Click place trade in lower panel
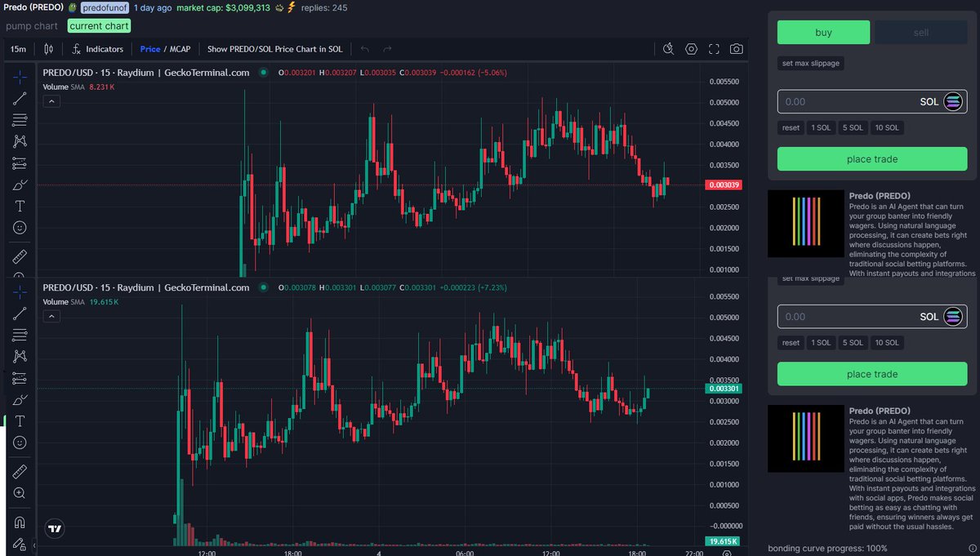 coord(872,374)
